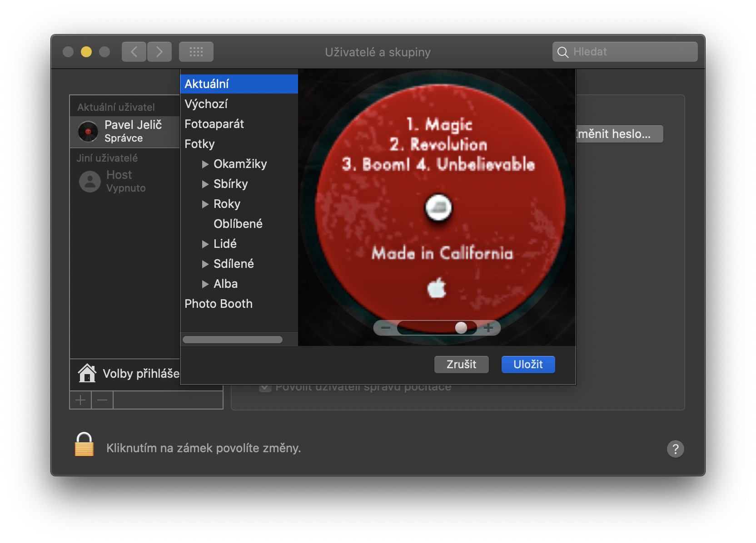Show all preferences grid icon

click(x=196, y=52)
